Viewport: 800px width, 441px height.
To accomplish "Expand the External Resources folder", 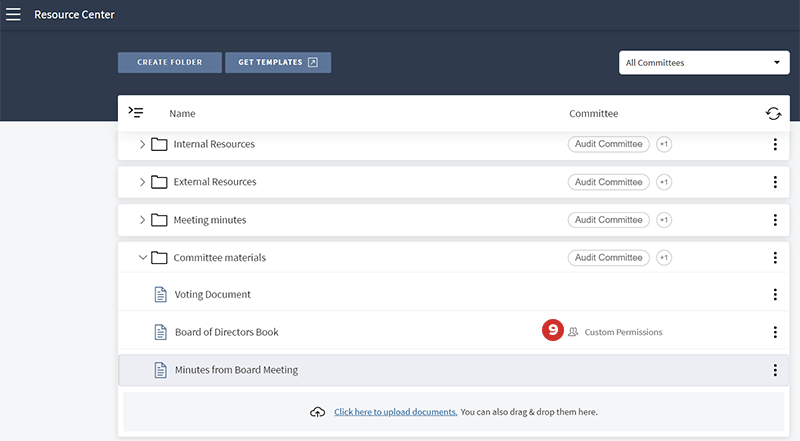I will coord(142,182).
